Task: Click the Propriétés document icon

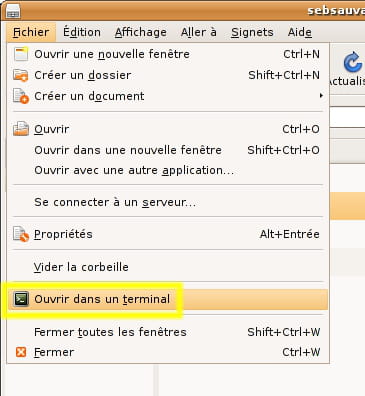Action: (x=21, y=234)
